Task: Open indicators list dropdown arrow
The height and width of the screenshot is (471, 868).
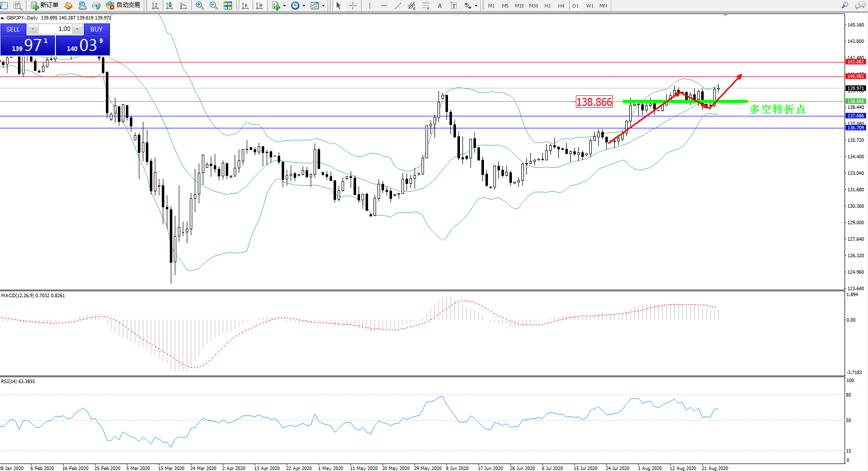Action: click(x=284, y=6)
